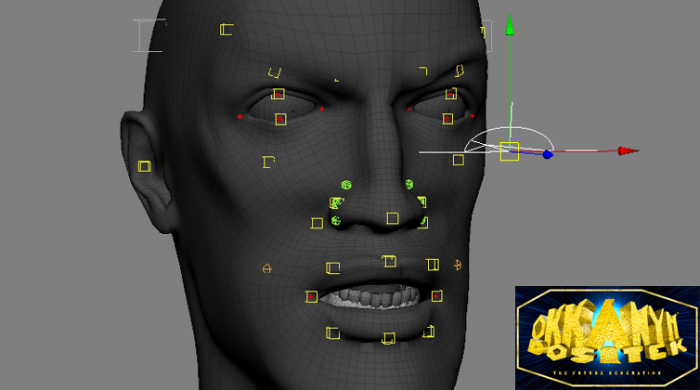Click the green Y-axis move arrow

pos(509,24)
